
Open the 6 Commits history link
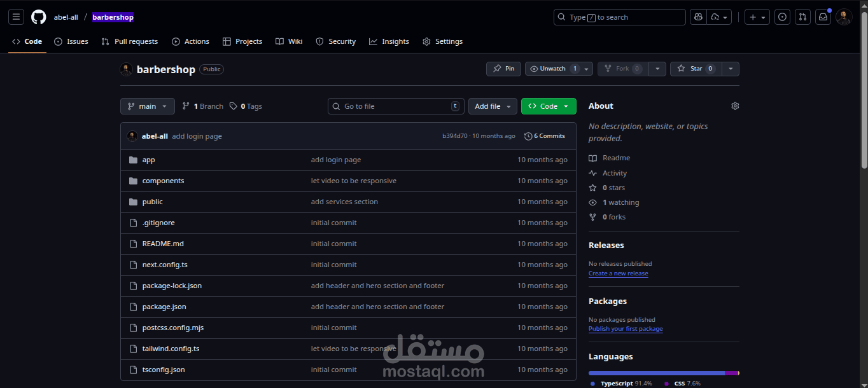(x=545, y=136)
